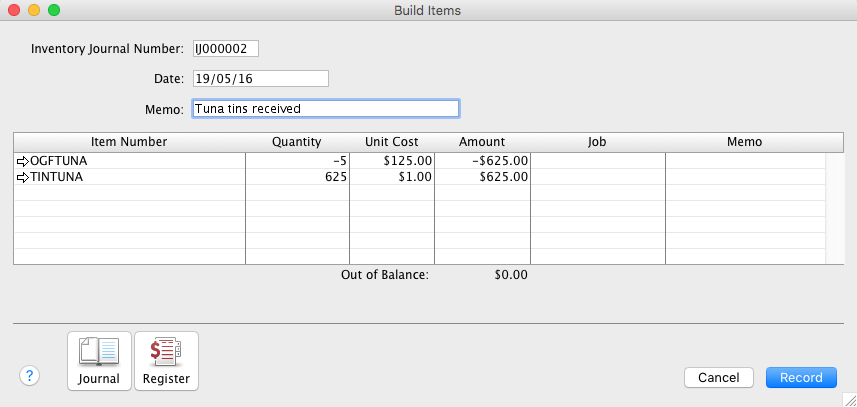Select the TINTUNA quantity cell showing 625

pyautogui.click(x=297, y=177)
